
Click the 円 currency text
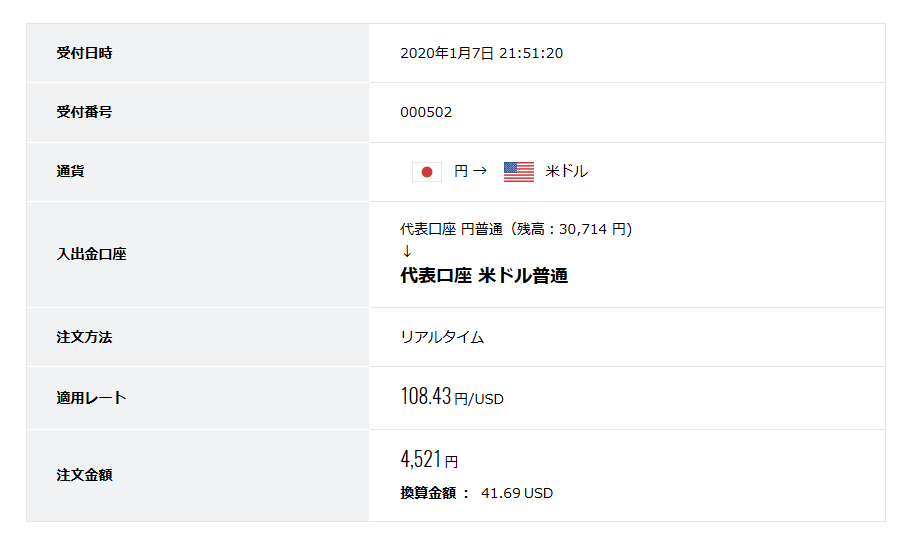tap(461, 172)
